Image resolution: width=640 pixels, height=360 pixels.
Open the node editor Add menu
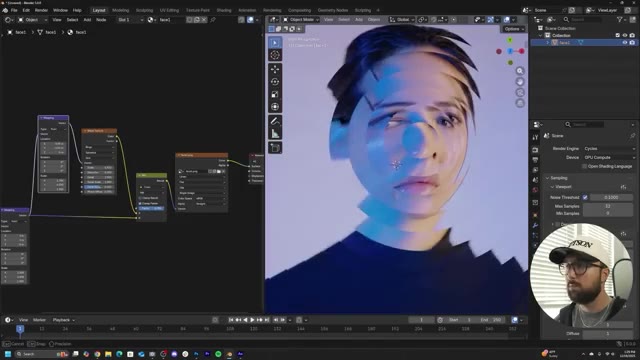point(87,20)
